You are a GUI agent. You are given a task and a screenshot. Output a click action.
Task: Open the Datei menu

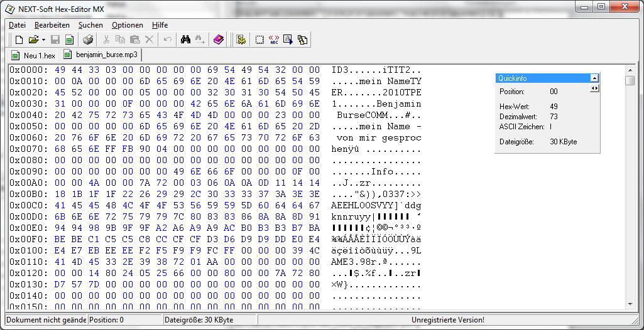pos(17,25)
